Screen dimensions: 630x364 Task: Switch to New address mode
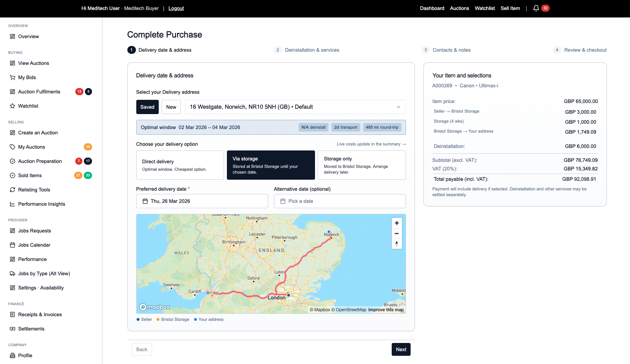point(171,107)
